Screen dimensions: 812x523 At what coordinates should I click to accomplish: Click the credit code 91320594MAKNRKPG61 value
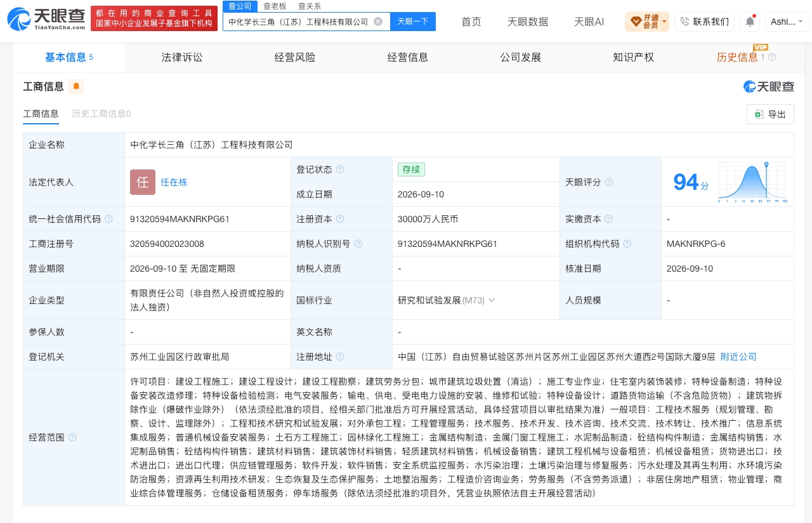tap(180, 219)
